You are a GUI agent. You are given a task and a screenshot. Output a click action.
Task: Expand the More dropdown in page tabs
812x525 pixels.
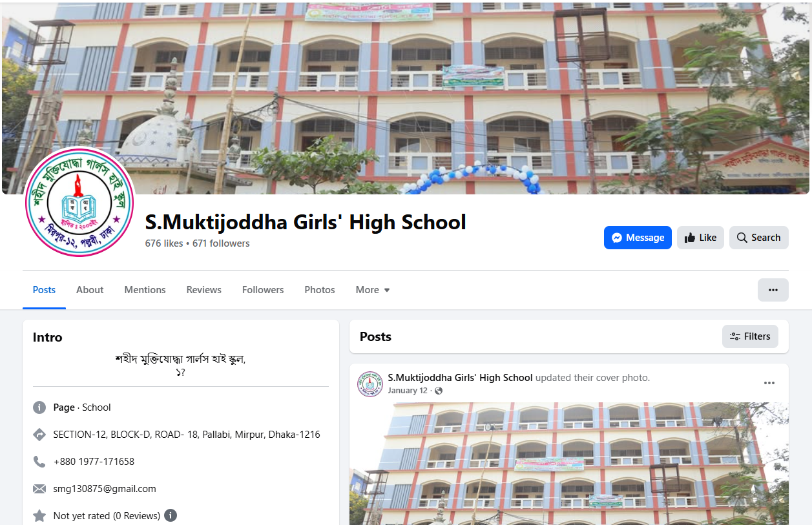click(373, 290)
